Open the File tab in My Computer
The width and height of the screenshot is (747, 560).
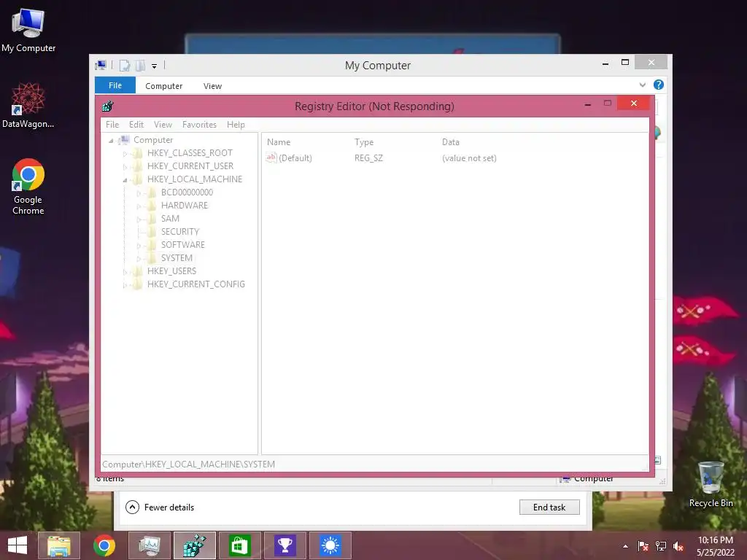click(x=115, y=85)
